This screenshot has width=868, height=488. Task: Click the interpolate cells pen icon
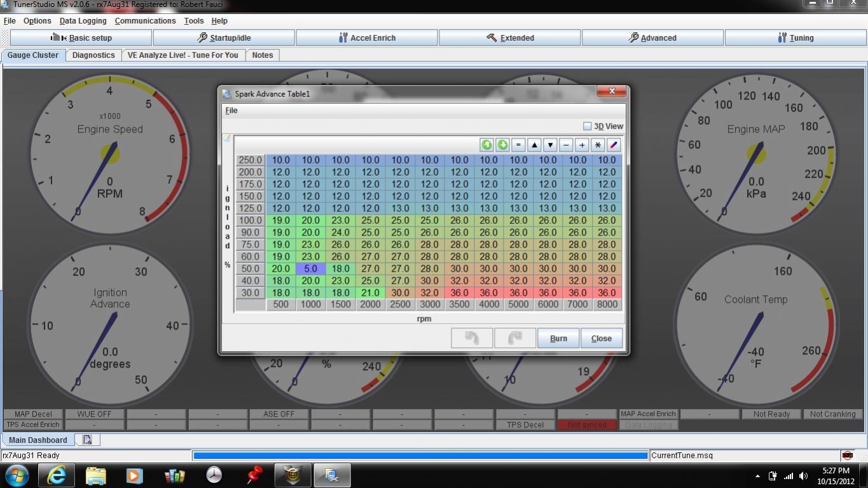pos(614,145)
